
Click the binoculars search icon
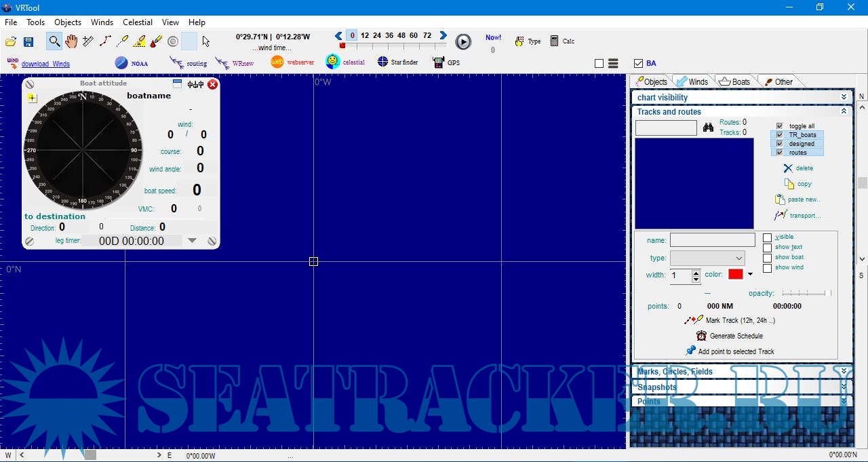tap(708, 128)
